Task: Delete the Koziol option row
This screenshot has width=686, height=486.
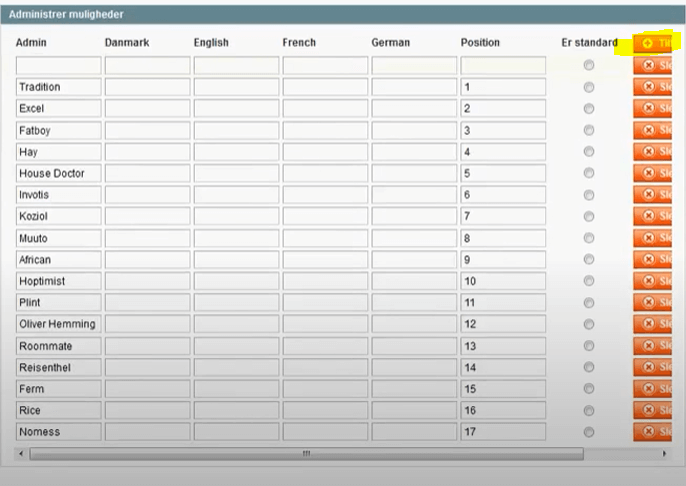Action: (x=652, y=216)
